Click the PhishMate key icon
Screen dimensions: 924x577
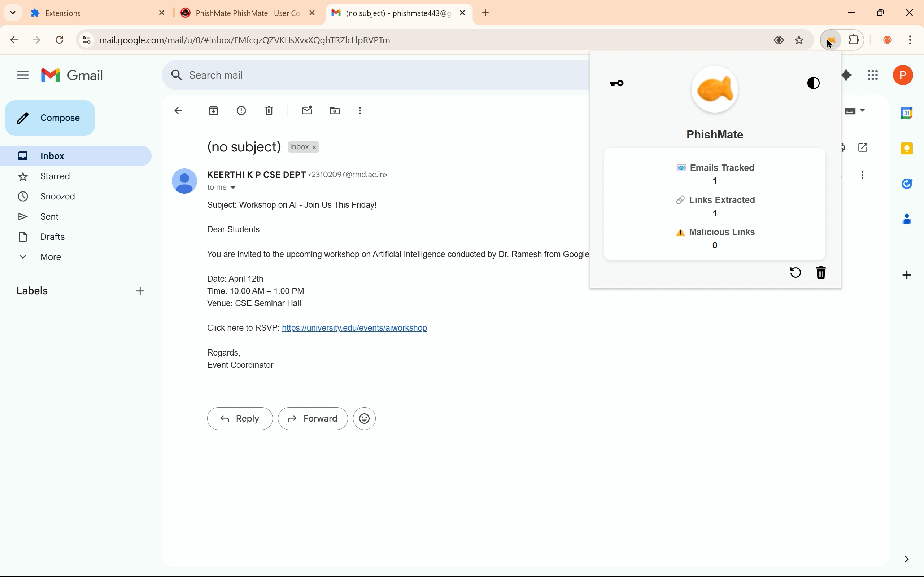(617, 83)
